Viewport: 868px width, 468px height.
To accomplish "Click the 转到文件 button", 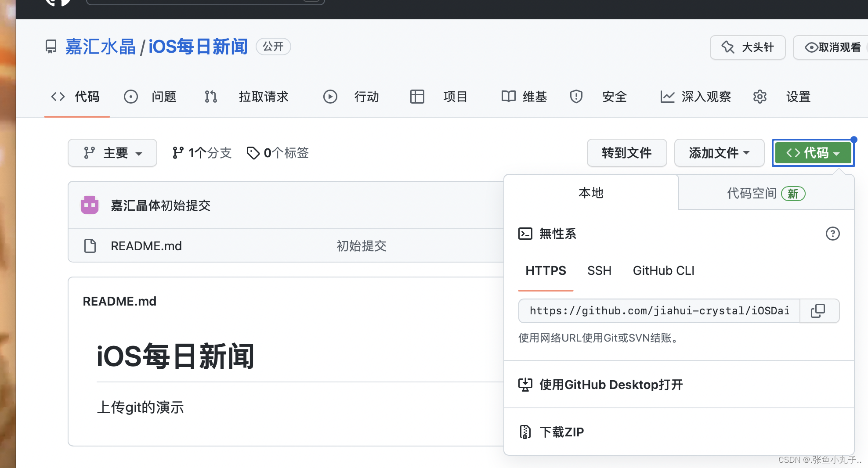I will [627, 153].
